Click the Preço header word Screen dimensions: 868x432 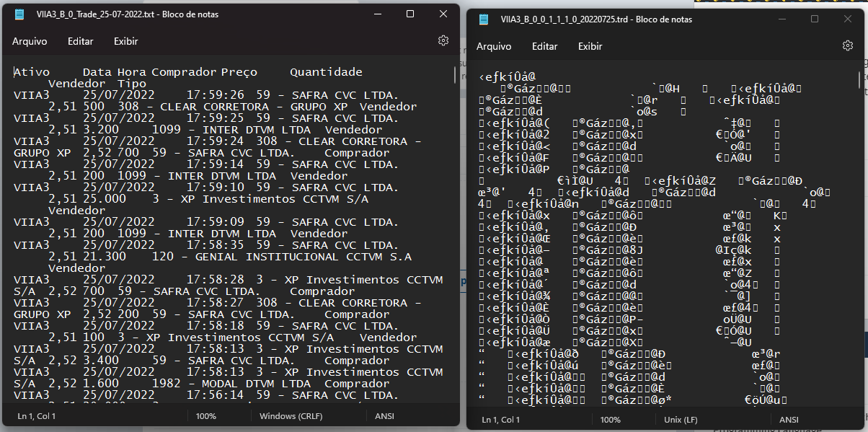(239, 72)
